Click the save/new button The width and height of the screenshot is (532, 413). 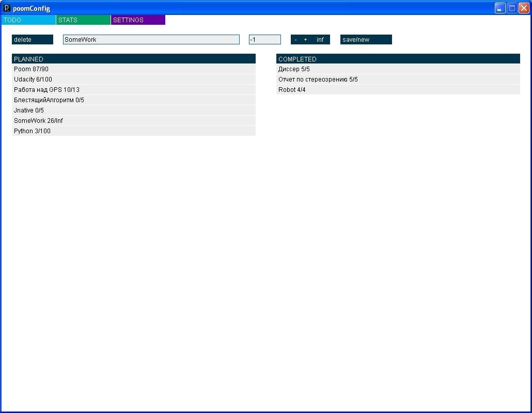[x=366, y=40]
